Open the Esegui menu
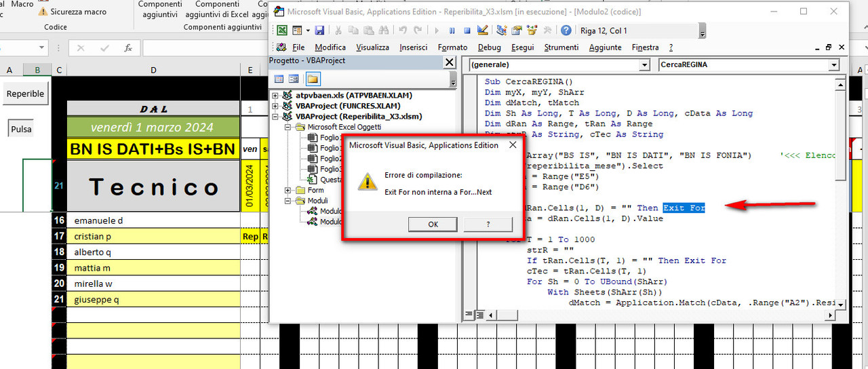The image size is (868, 369). [523, 47]
